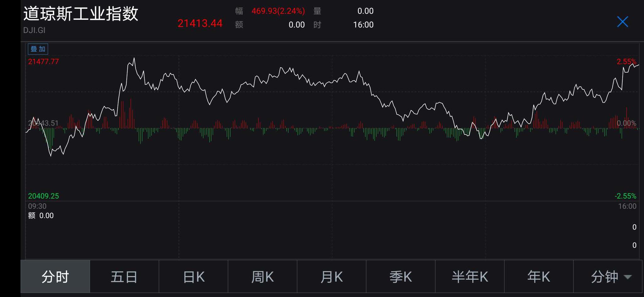This screenshot has width=644, height=297.
Task: Tap the current price 21413.44
Action: (200, 23)
